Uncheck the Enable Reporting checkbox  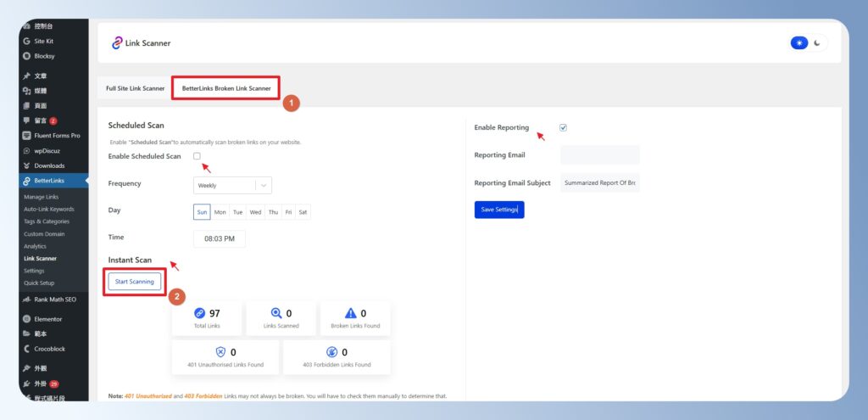(x=564, y=127)
